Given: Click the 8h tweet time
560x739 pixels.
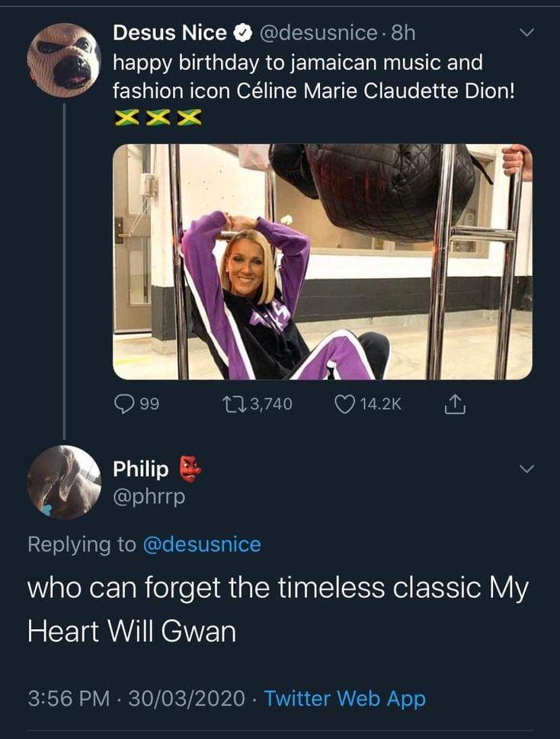Looking at the screenshot, I should pos(403,33).
